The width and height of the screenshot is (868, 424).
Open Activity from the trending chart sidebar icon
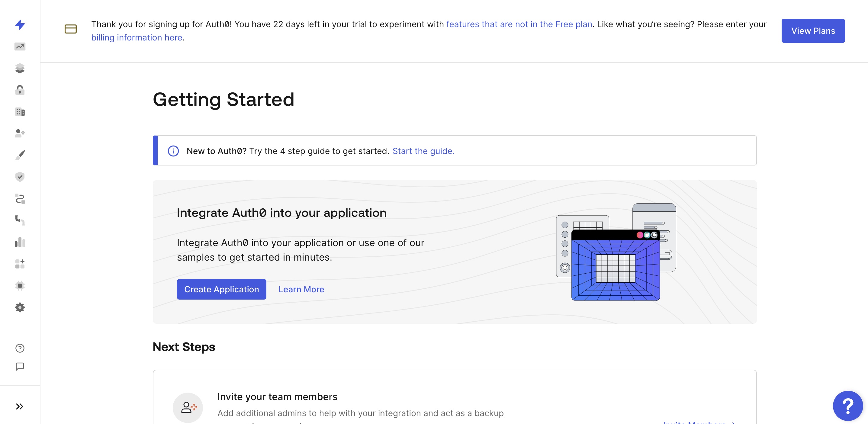[20, 47]
